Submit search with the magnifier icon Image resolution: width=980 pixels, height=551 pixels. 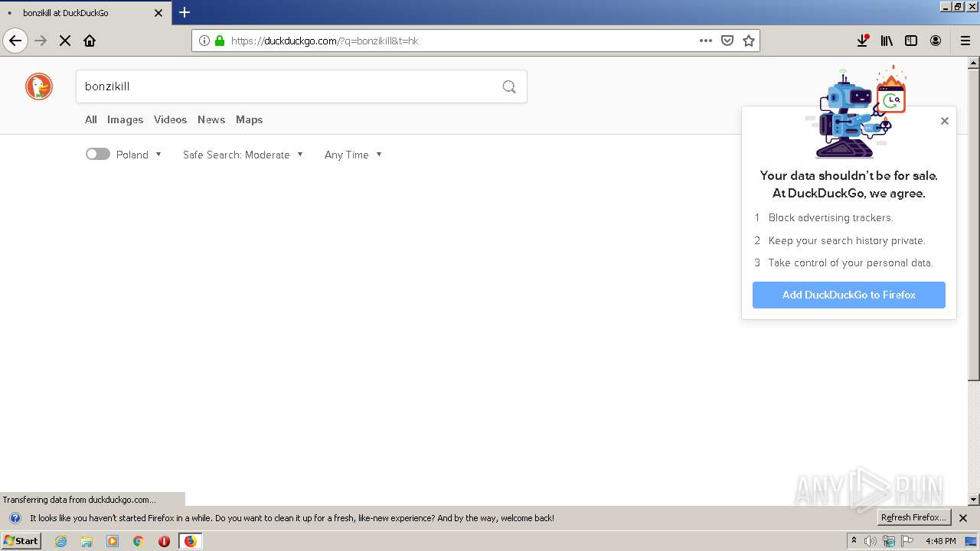(509, 86)
